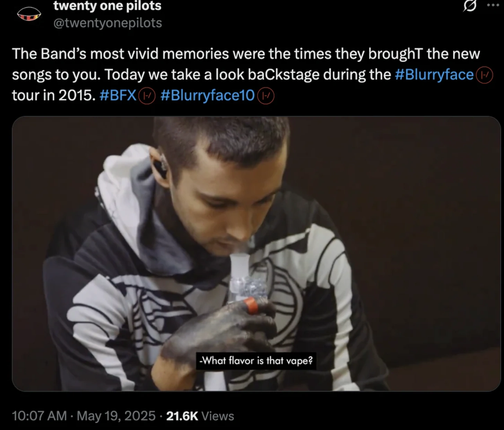The image size is (504, 430).
Task: Open the three-dot more options menu
Action: click(493, 5)
